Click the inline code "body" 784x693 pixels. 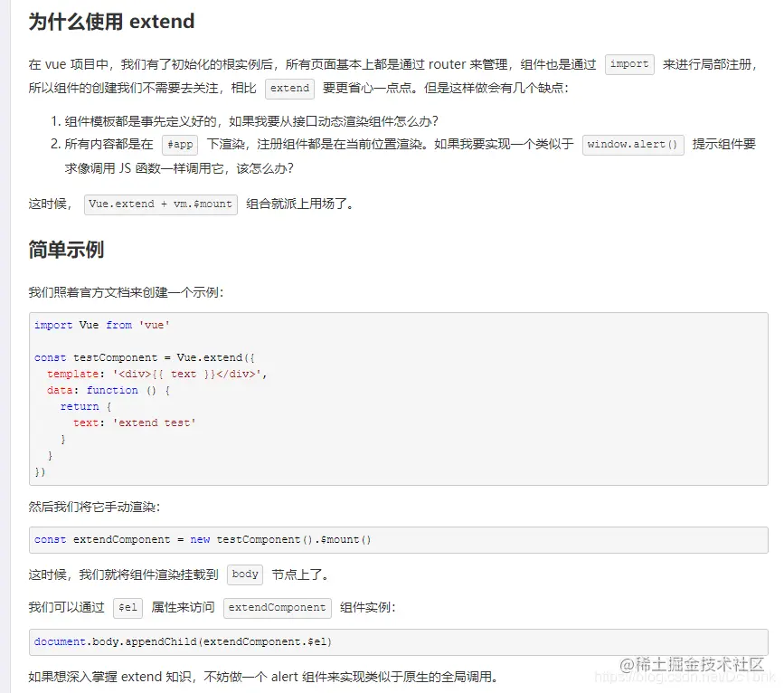pyautogui.click(x=245, y=574)
